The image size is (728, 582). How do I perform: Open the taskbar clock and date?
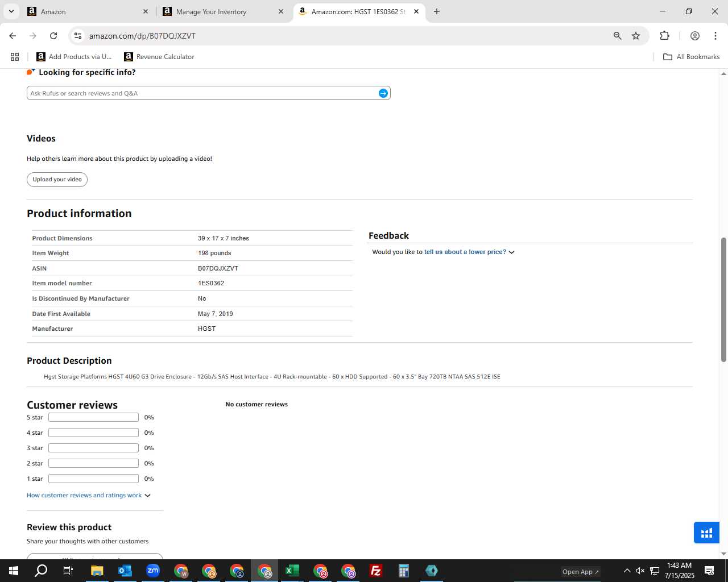coord(679,571)
